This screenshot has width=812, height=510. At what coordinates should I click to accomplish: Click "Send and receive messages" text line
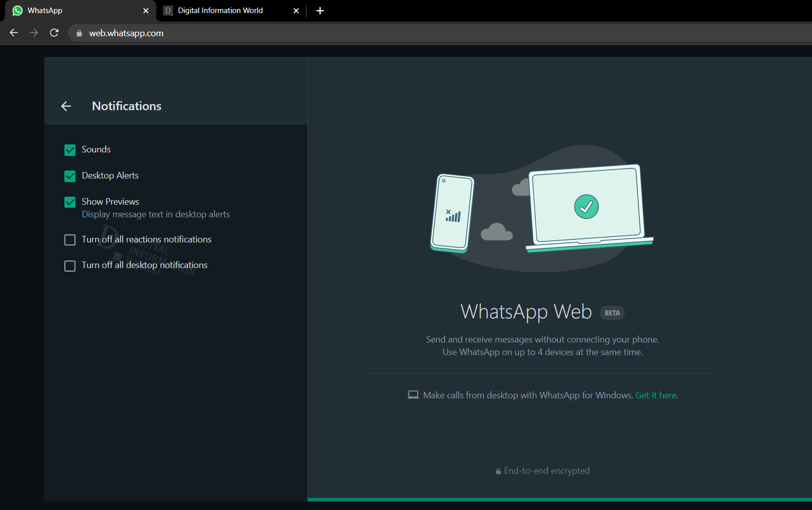(542, 339)
